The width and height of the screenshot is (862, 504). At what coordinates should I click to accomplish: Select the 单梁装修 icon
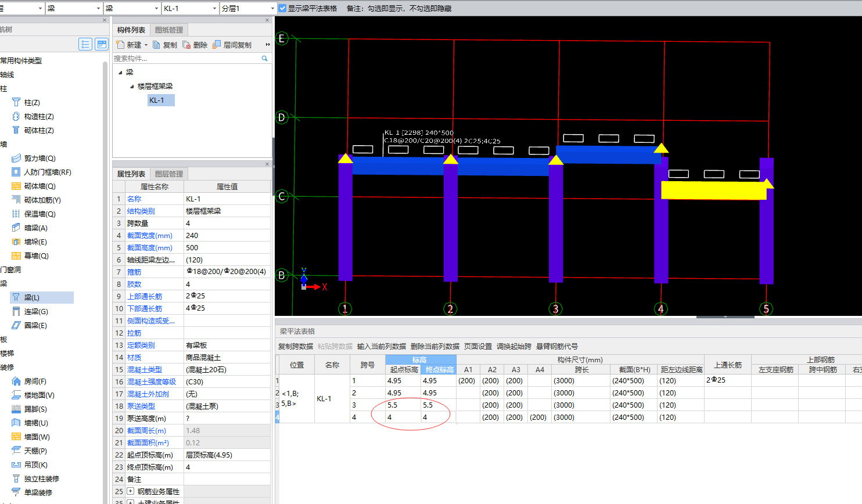click(16, 492)
